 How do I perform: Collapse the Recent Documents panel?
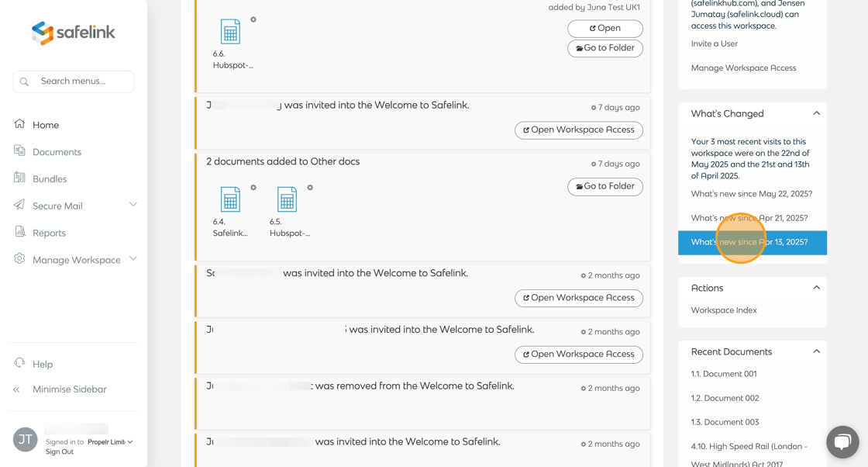point(816,351)
